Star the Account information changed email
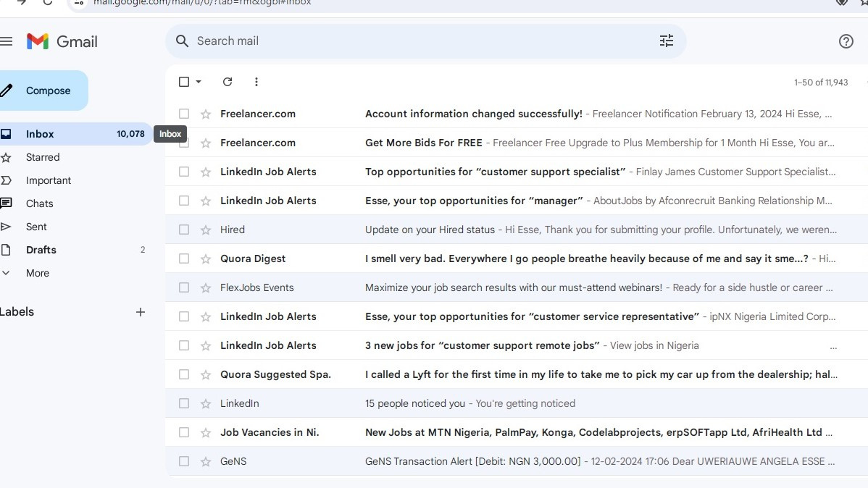 pos(206,114)
